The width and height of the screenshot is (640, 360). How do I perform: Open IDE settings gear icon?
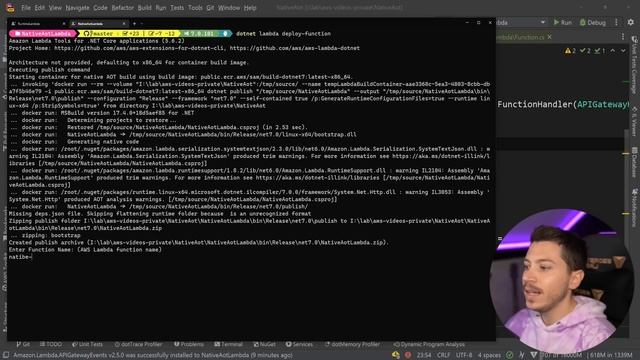point(631,22)
